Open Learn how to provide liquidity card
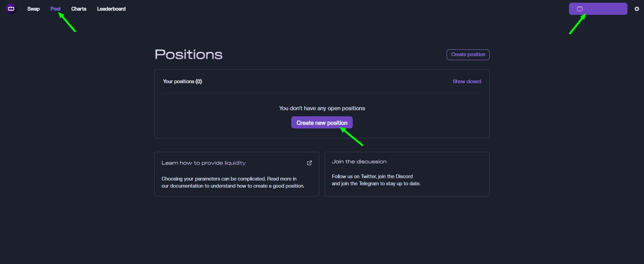 point(237,174)
